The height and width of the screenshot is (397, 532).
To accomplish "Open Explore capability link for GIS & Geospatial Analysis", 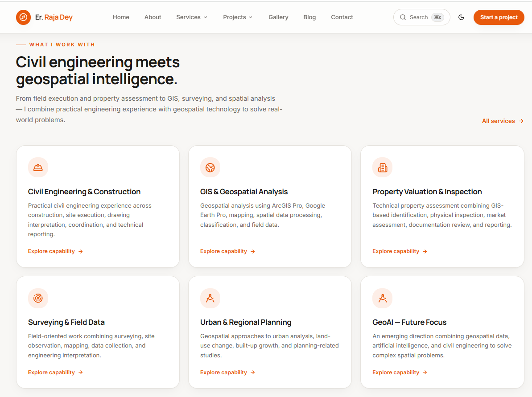I will (227, 252).
